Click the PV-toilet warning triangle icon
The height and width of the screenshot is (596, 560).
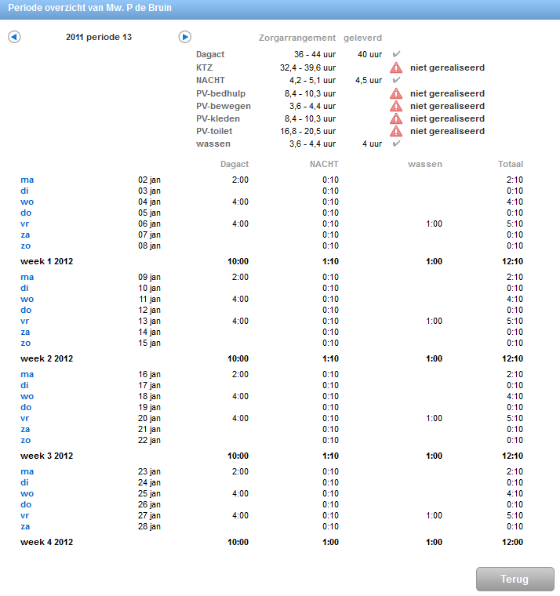[x=396, y=131]
